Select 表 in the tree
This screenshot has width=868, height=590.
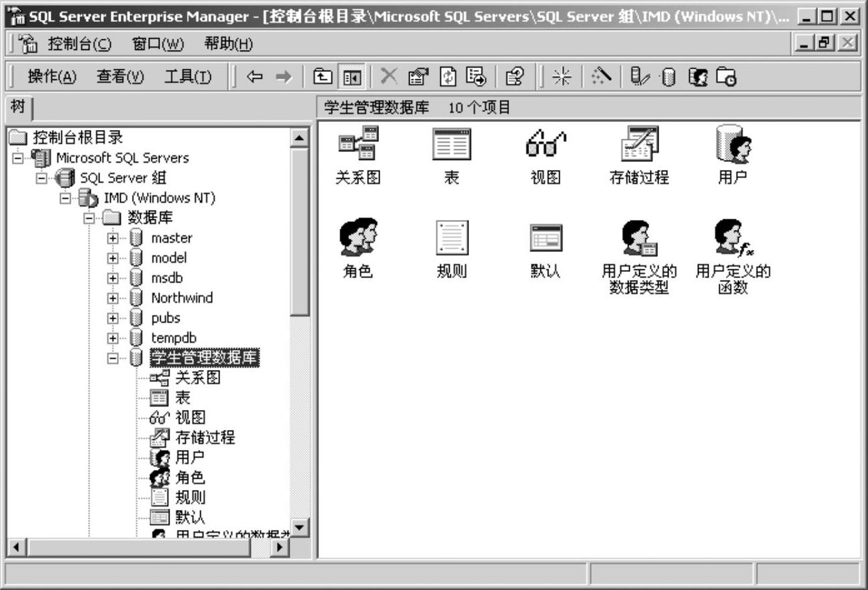click(x=183, y=398)
